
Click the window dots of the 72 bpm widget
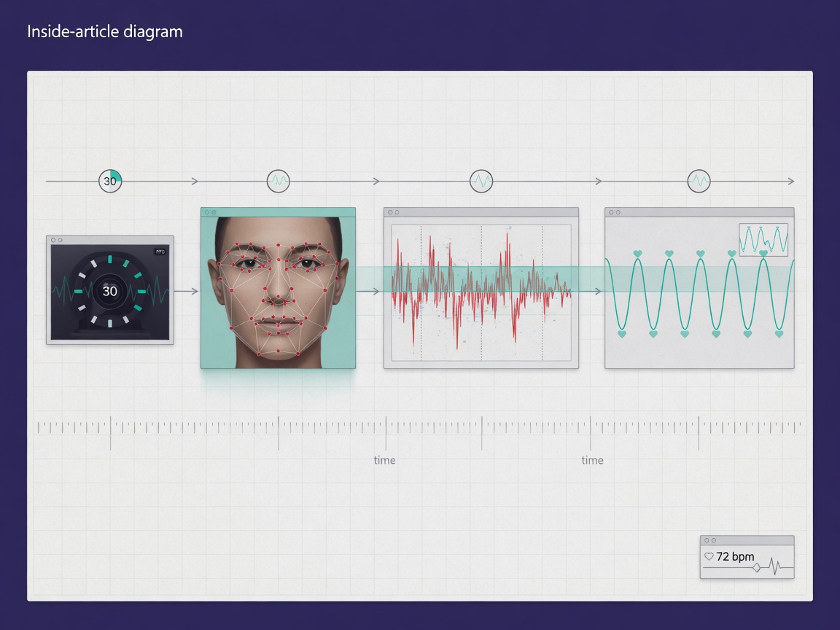pos(709,540)
